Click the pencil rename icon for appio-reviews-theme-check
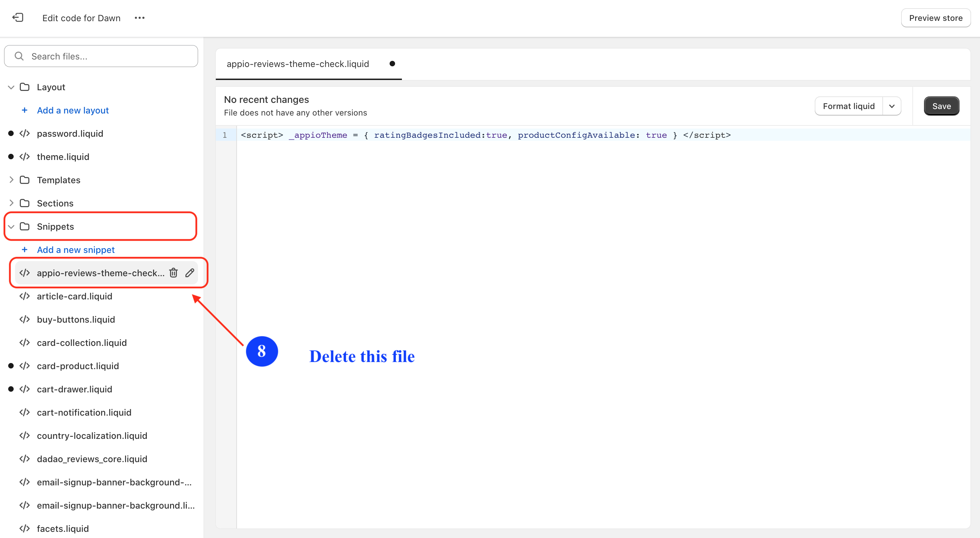Screen dimensions: 980x538 (190, 273)
